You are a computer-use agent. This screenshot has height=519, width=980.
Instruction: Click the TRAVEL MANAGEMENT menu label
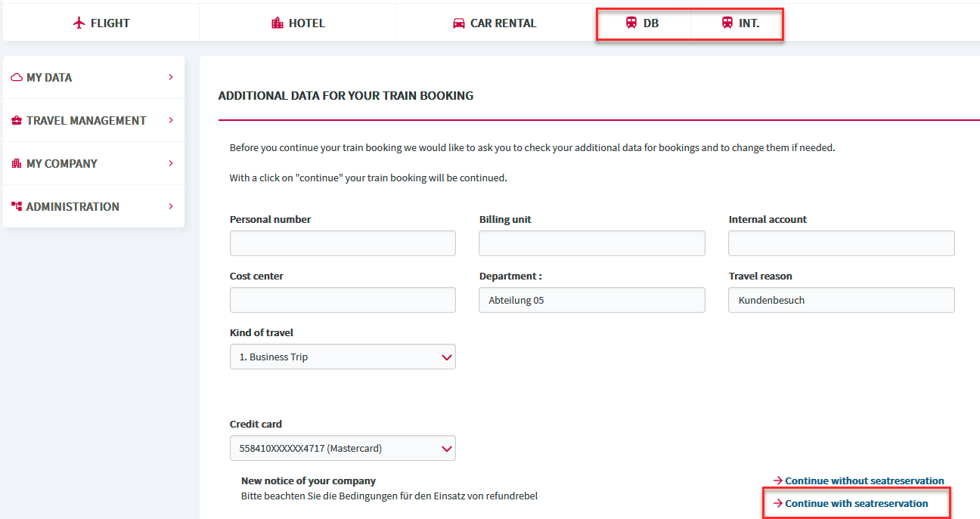point(86,120)
